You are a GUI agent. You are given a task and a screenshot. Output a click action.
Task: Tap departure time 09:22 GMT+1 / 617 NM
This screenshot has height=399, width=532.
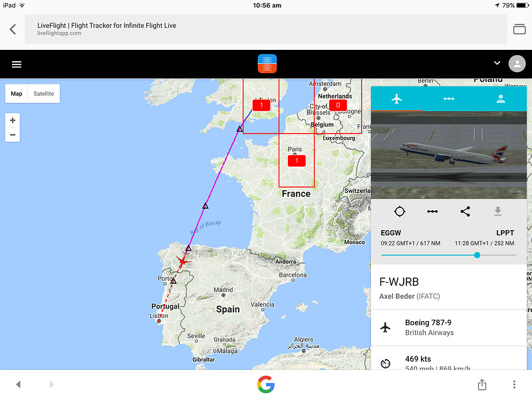tap(410, 243)
